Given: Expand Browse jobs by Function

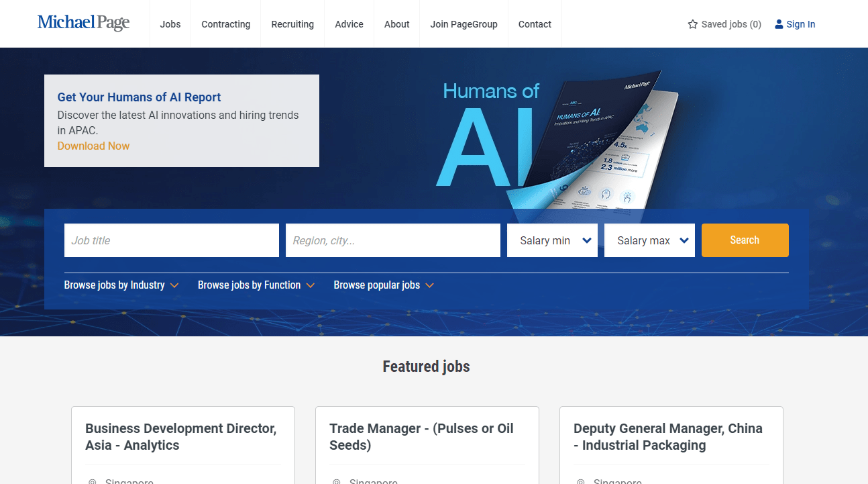Looking at the screenshot, I should point(256,285).
